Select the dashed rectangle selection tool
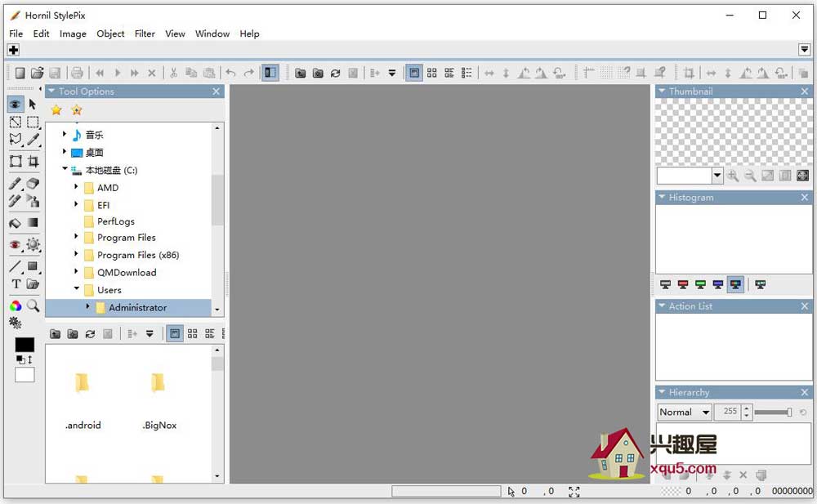This screenshot has height=504, width=817. (33, 122)
